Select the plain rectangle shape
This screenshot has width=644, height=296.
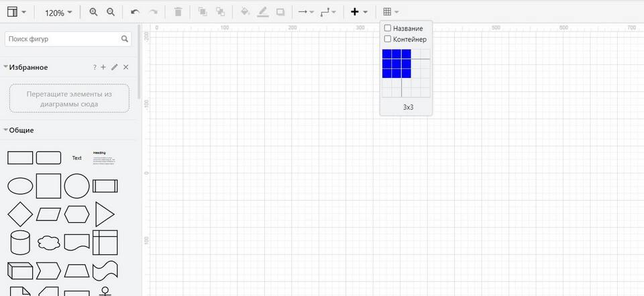(x=20, y=158)
